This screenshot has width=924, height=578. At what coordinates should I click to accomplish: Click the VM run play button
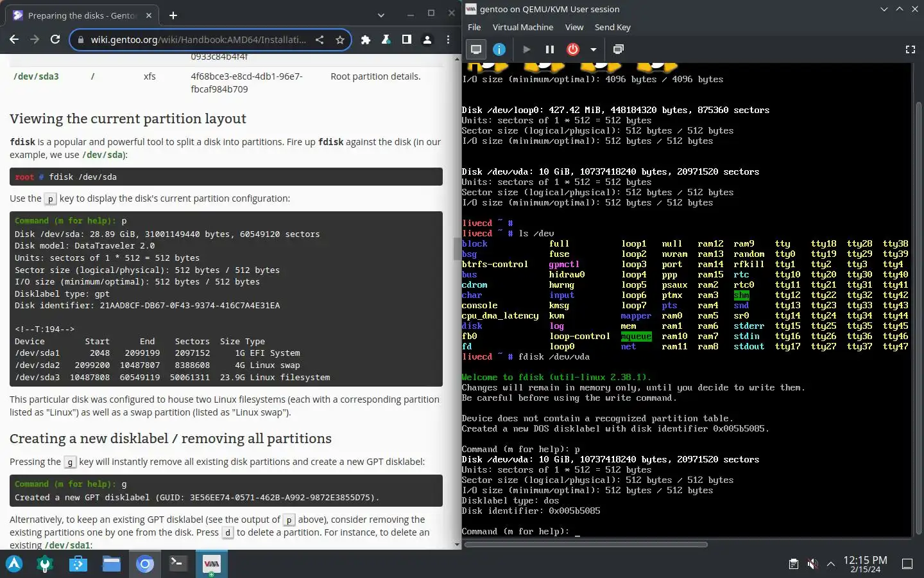click(x=527, y=49)
